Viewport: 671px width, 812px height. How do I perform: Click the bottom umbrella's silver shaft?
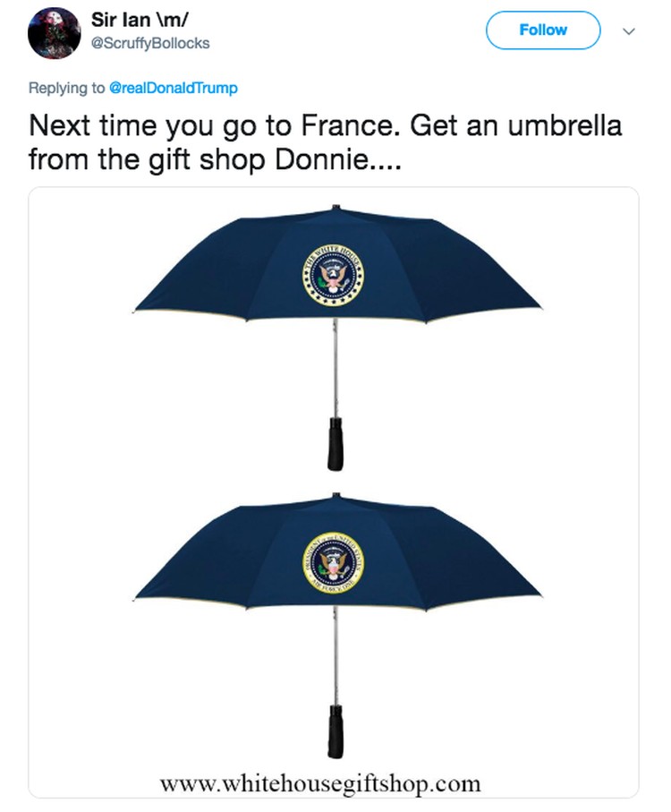[335, 655]
